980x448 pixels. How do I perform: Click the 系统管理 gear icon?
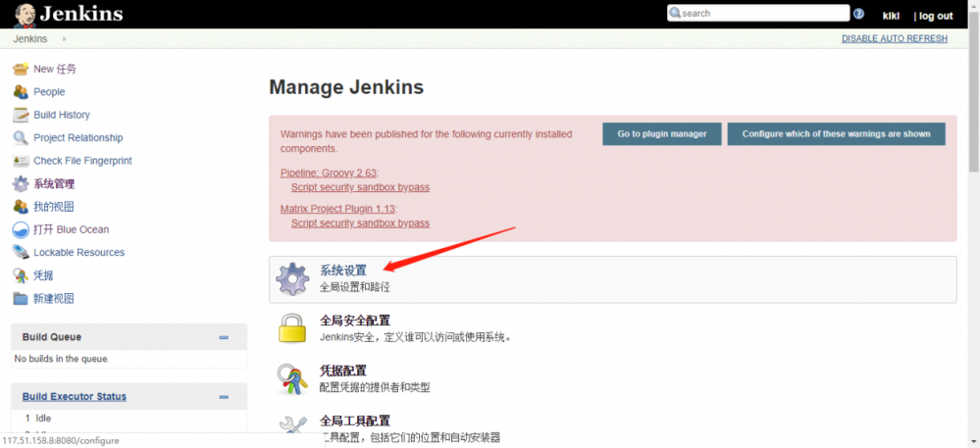pyautogui.click(x=21, y=183)
